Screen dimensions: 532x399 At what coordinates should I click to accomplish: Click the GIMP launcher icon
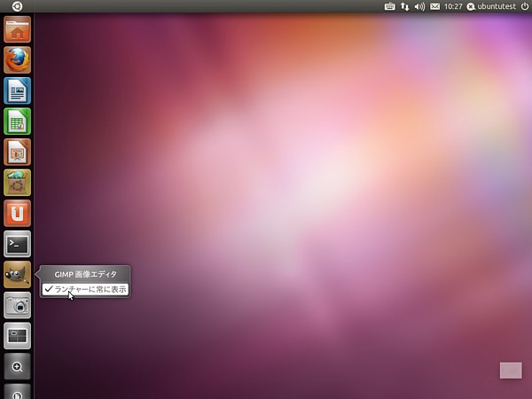coord(18,275)
